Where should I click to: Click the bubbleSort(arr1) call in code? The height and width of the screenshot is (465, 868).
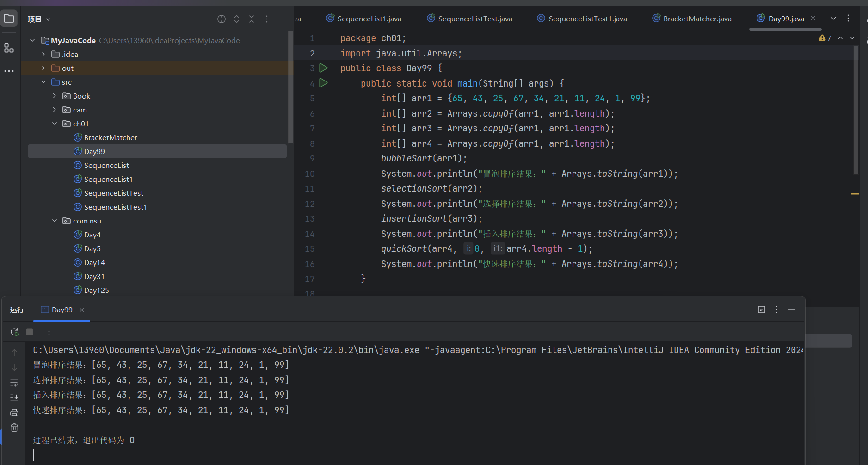tap(424, 158)
